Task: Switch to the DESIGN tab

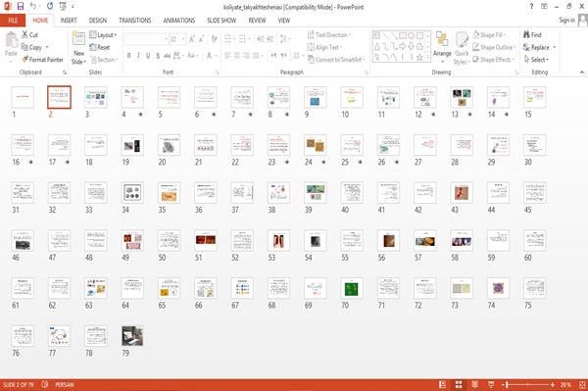Action: [x=97, y=21]
